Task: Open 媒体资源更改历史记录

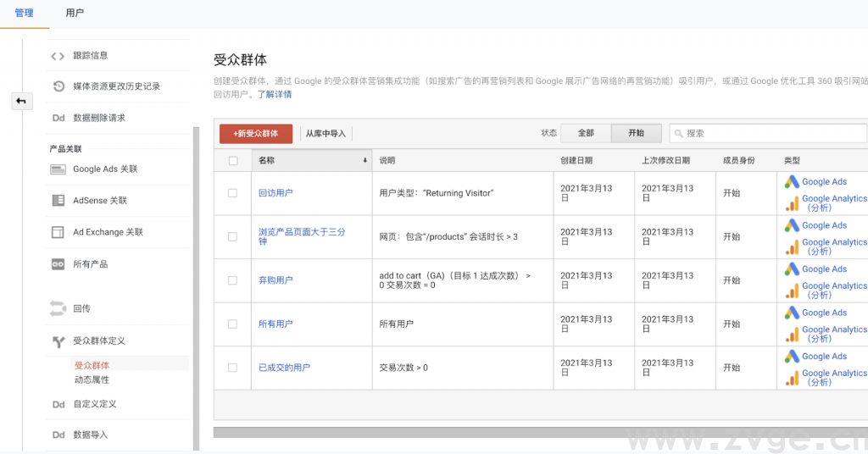Action: point(117,86)
